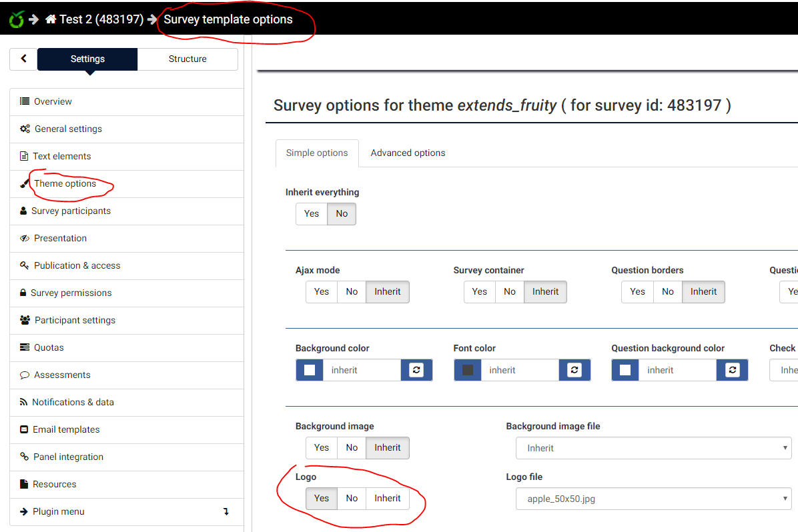Click the Font color dark swatch
Screen dimensions: 798x532
[468, 370]
